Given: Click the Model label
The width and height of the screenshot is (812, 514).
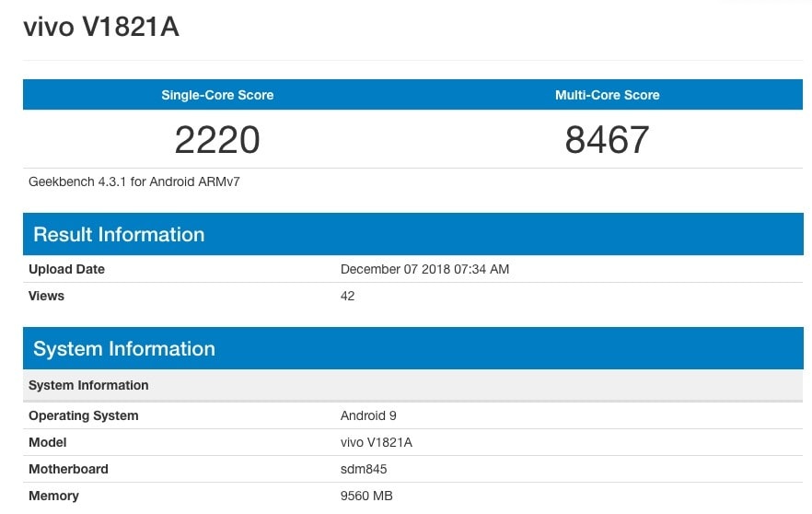Looking at the screenshot, I should click(x=48, y=442).
